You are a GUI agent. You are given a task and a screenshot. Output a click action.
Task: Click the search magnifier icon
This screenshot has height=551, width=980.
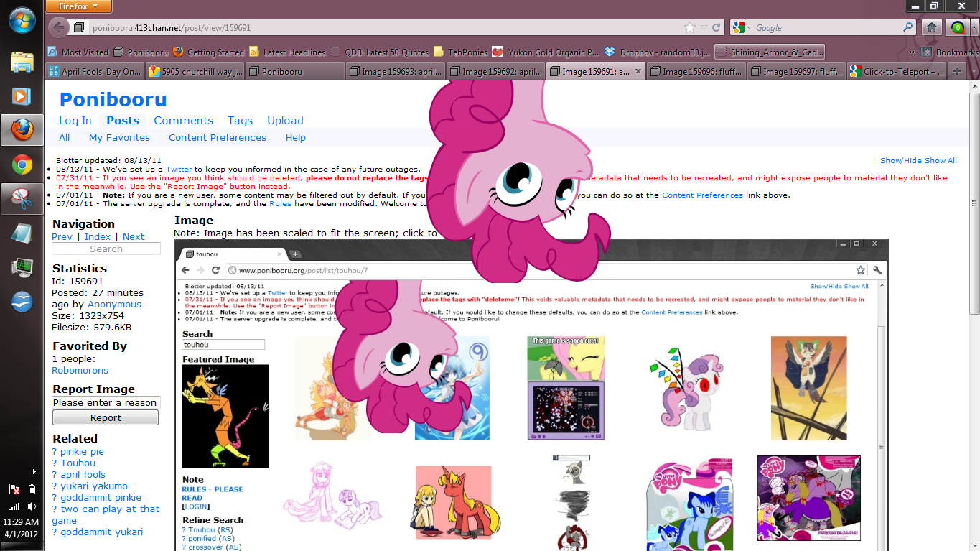pyautogui.click(x=908, y=27)
